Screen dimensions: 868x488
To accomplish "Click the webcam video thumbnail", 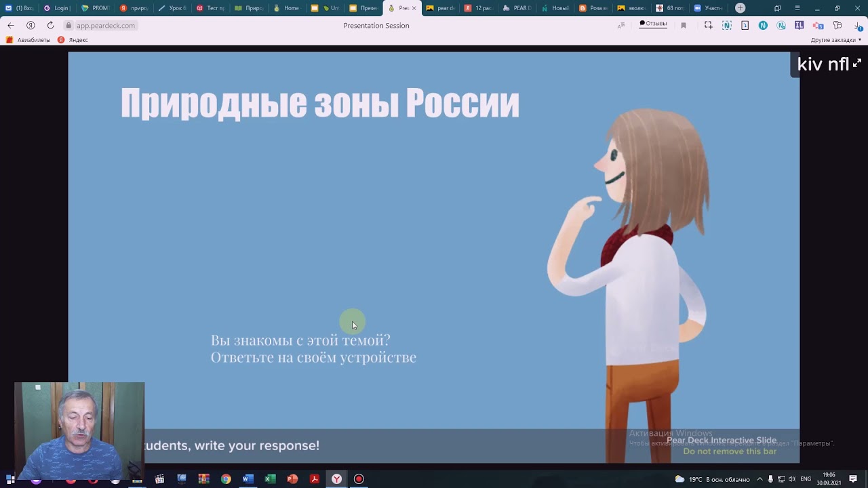I will (79, 431).
